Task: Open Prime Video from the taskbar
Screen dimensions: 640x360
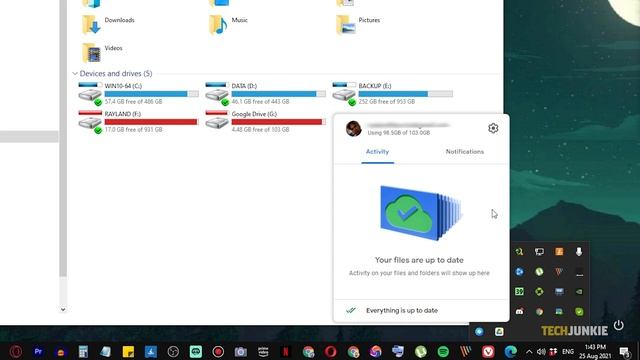Action: tap(263, 351)
